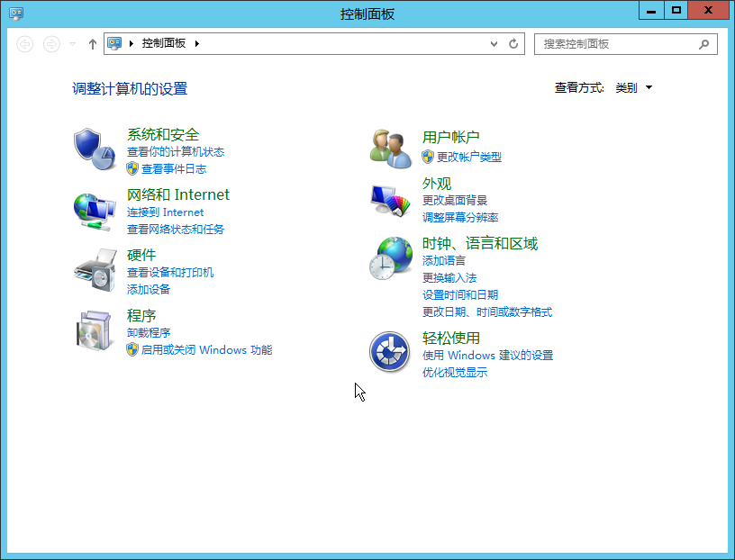Open the 系统和安全 category heading
This screenshot has height=560, width=735.
pyautogui.click(x=163, y=134)
